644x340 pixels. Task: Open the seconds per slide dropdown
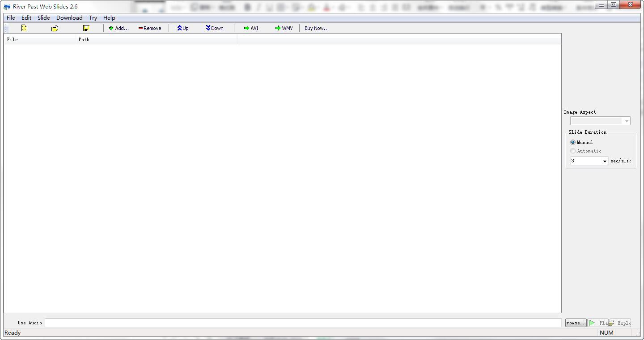click(605, 161)
